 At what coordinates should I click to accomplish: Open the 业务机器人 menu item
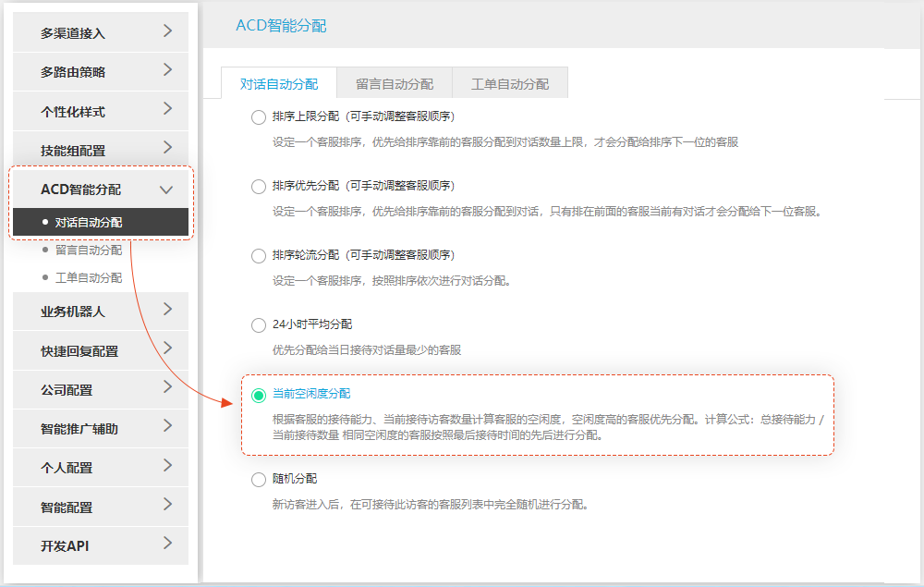click(x=101, y=312)
